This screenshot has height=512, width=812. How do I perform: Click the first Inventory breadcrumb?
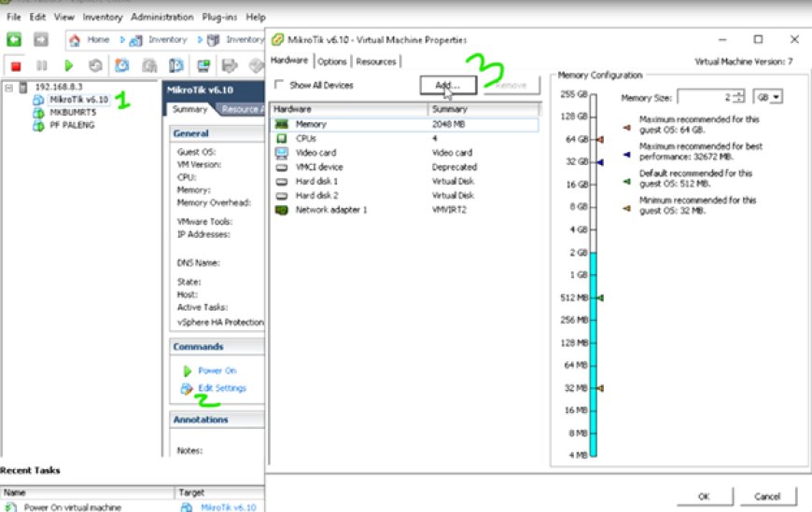click(168, 39)
